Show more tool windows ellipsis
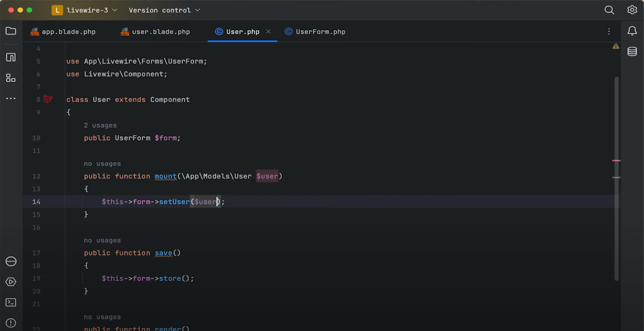Image resolution: width=644 pixels, height=331 pixels. 11,98
